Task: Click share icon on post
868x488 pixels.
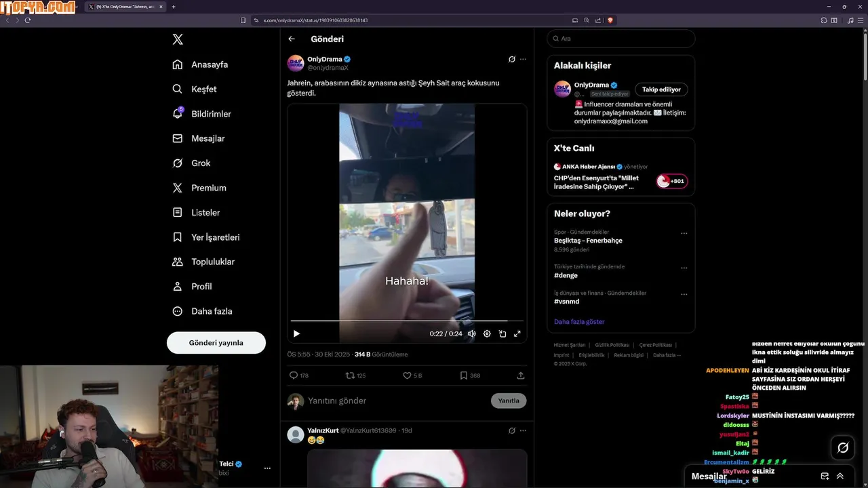Action: pyautogui.click(x=521, y=375)
